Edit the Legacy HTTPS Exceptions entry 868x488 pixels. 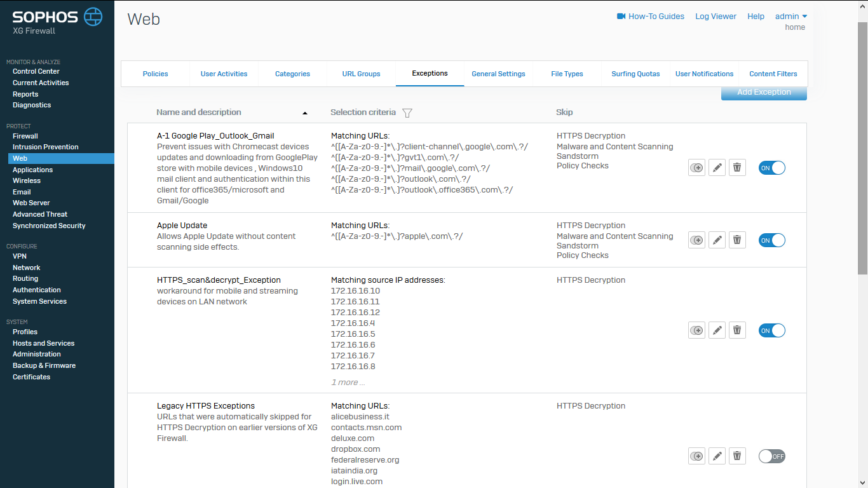click(x=717, y=456)
